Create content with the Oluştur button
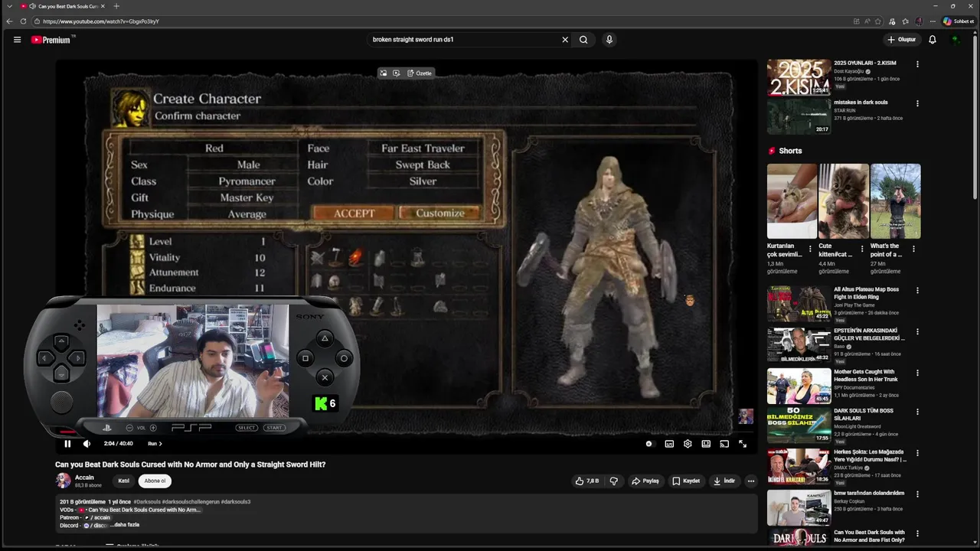Viewport: 980px width, 551px height. [902, 40]
